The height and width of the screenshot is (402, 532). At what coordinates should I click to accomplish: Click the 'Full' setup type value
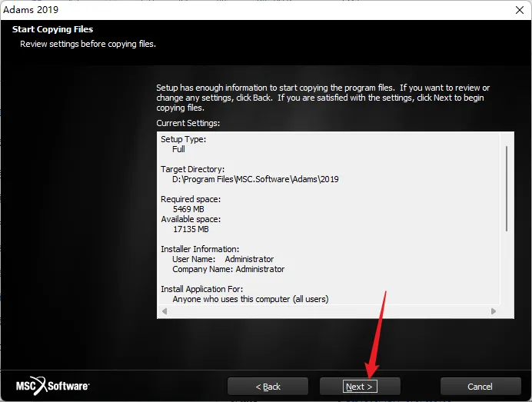coord(178,149)
